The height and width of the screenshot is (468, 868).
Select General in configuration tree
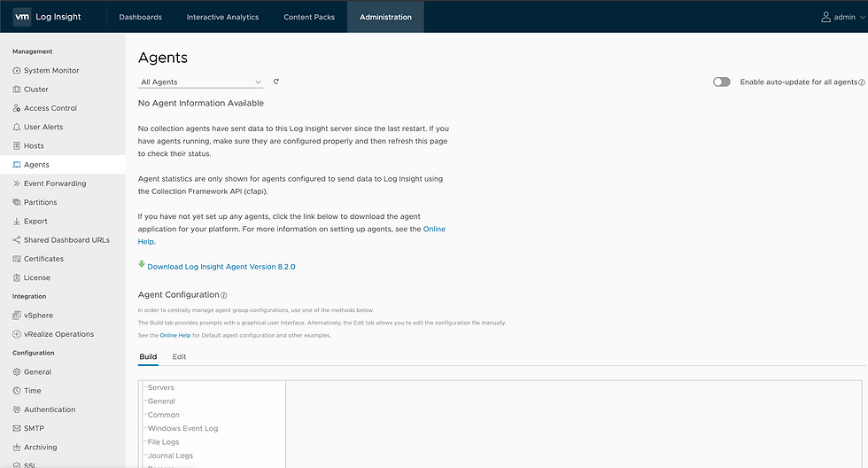[x=161, y=401]
